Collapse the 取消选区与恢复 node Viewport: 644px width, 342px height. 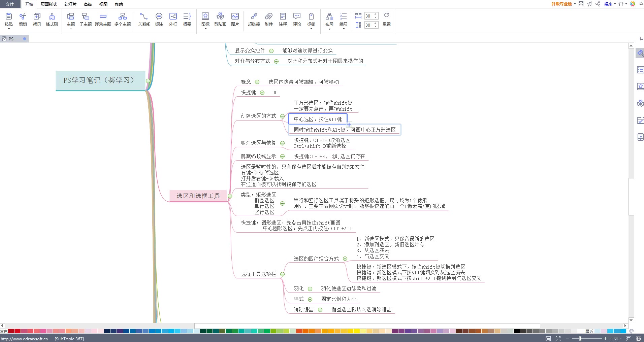(x=283, y=143)
